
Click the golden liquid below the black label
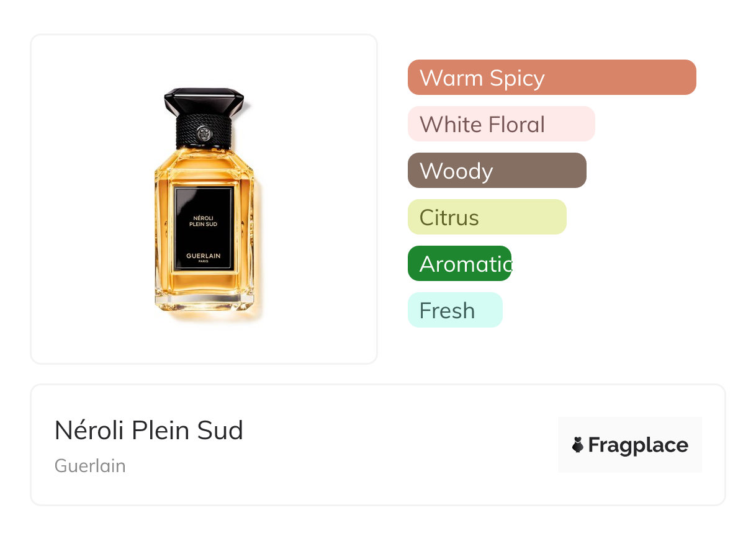pyautogui.click(x=204, y=283)
